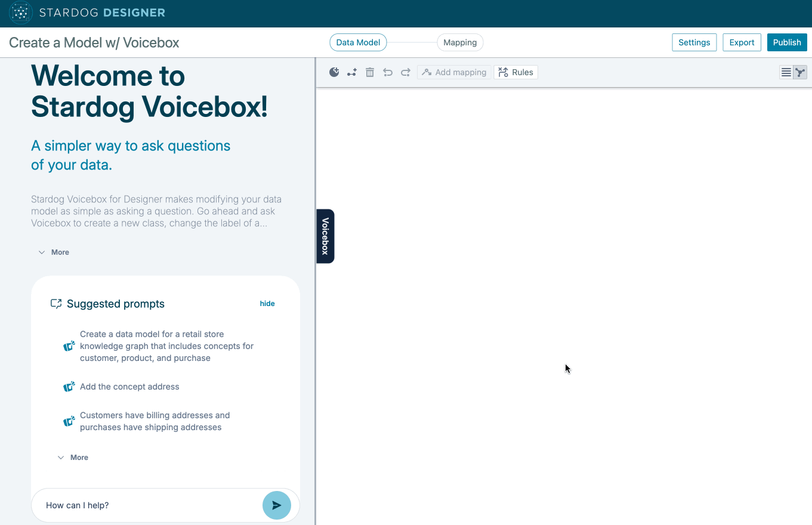The image size is (812, 525).
Task: Click the 'How can I help?' input field
Action: pos(149,505)
